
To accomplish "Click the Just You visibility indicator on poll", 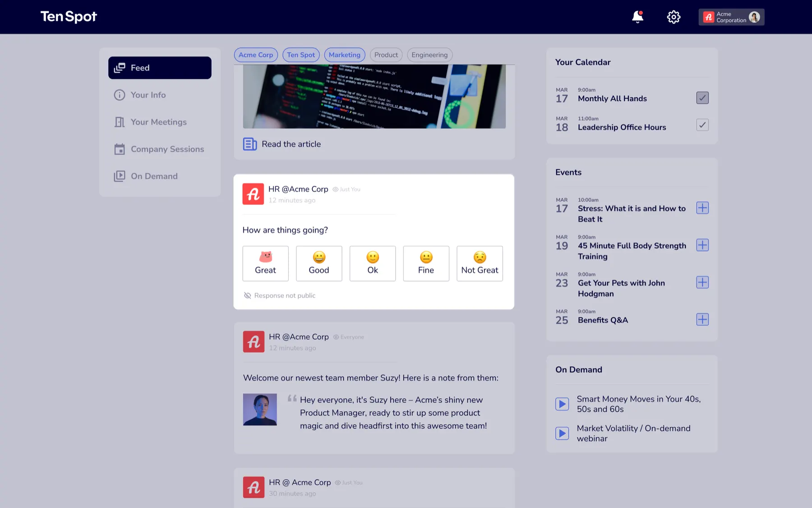I will click(x=346, y=189).
